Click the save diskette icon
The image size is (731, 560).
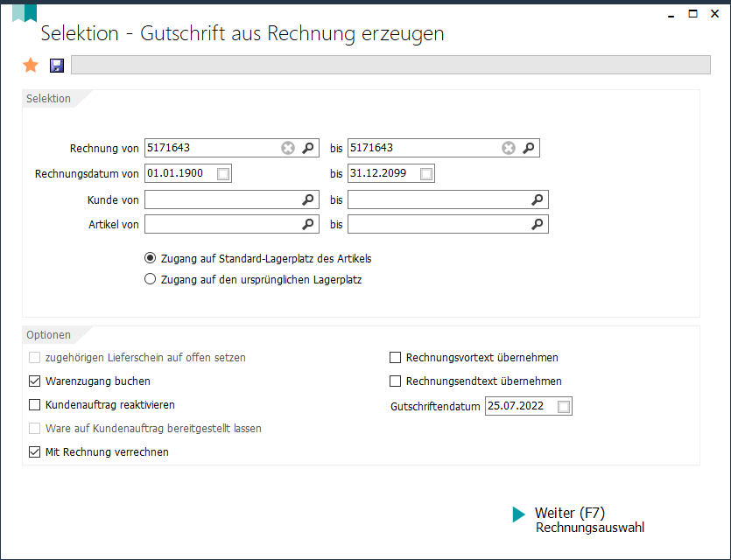click(x=57, y=66)
